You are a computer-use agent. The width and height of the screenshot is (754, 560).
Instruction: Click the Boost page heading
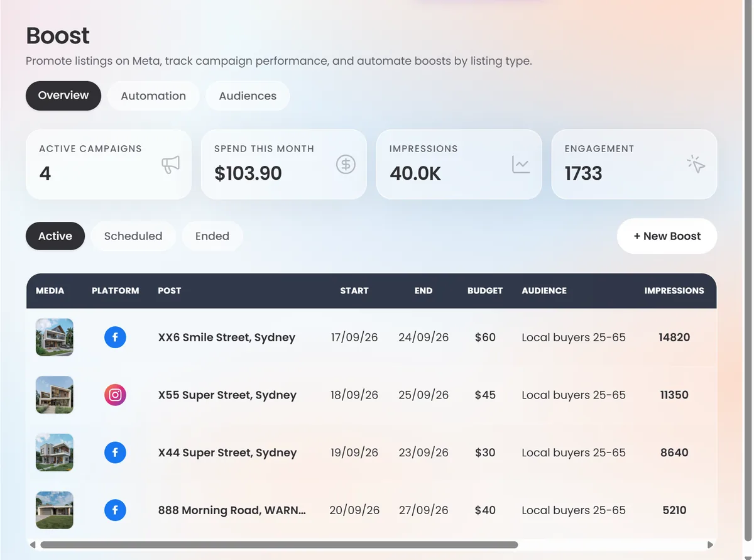coord(58,36)
